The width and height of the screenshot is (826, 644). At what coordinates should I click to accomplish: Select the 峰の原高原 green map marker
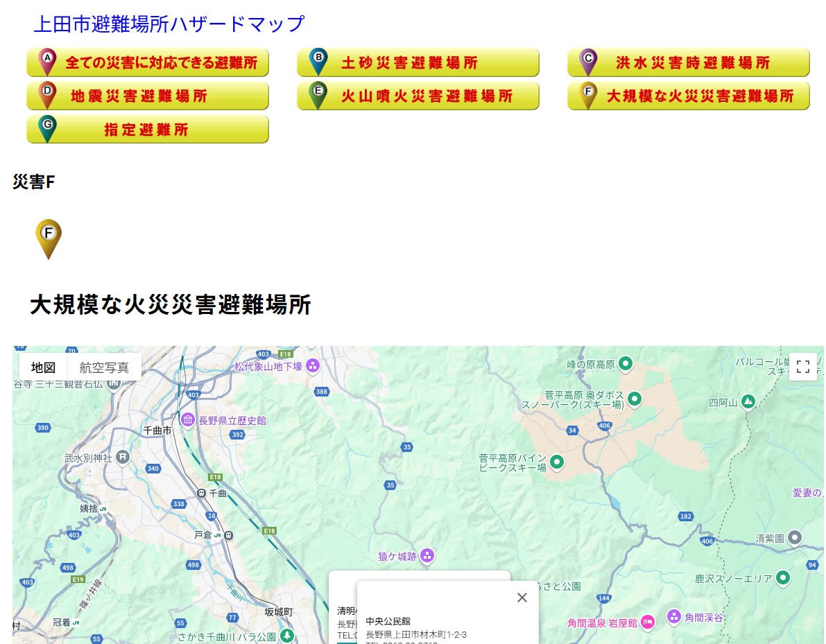click(625, 364)
